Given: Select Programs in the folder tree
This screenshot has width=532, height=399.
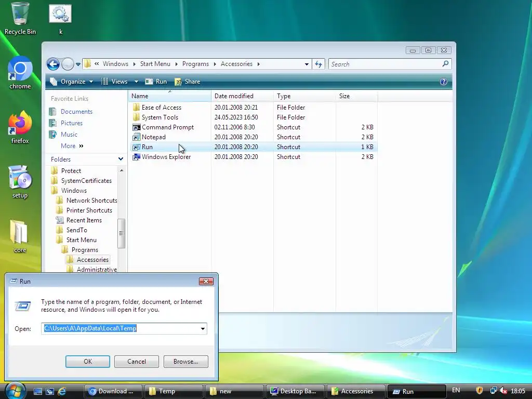Looking at the screenshot, I should point(85,249).
